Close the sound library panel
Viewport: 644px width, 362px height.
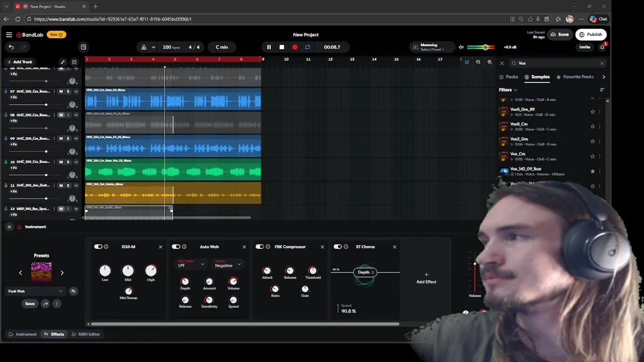502,63
